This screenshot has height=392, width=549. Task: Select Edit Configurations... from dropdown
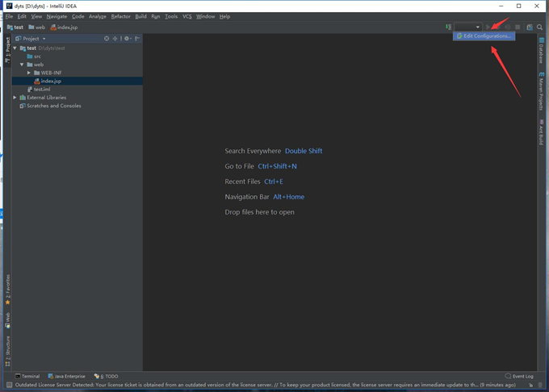click(x=484, y=36)
